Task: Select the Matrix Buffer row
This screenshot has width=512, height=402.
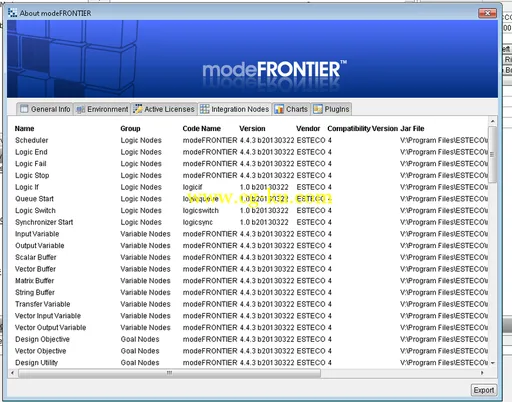Action: pos(251,281)
